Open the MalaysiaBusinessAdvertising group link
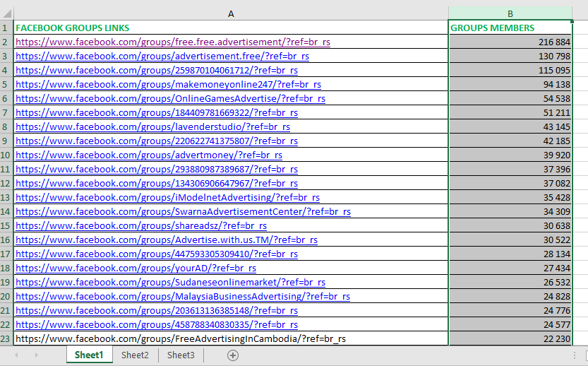The height and width of the screenshot is (366, 588). (183, 297)
